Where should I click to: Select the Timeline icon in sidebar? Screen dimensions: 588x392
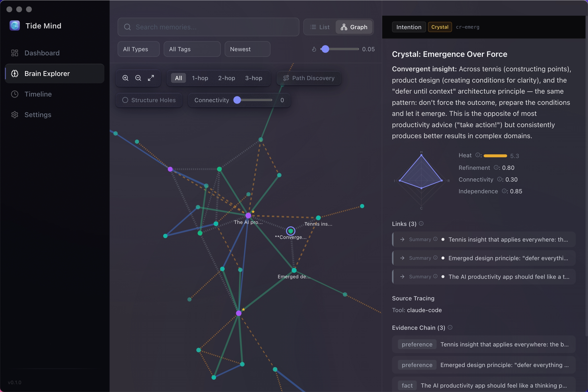[x=14, y=94]
